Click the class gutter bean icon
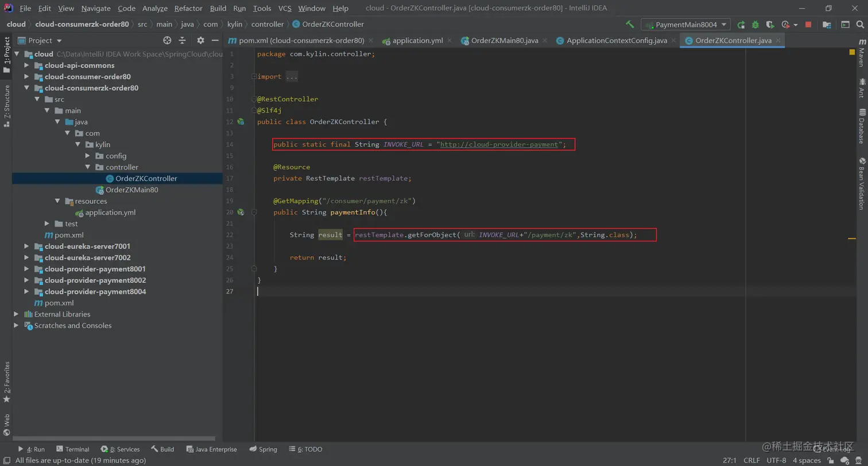 pyautogui.click(x=241, y=122)
